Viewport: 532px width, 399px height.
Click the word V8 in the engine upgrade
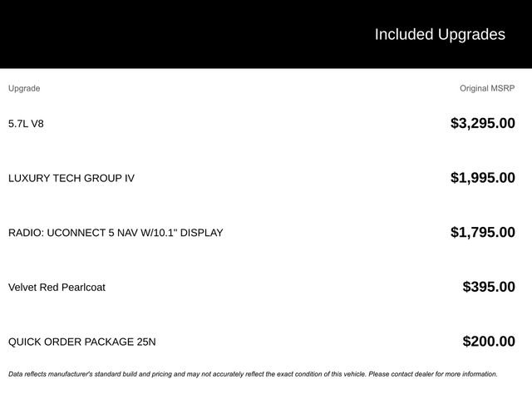pos(36,124)
